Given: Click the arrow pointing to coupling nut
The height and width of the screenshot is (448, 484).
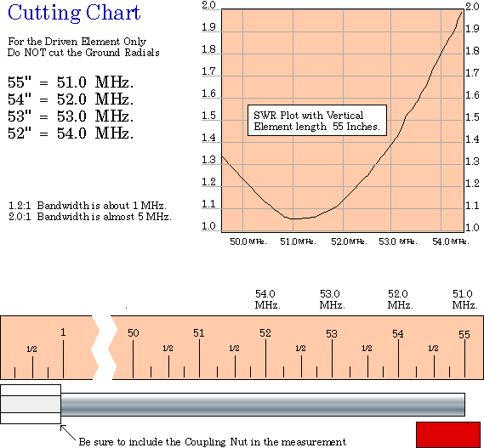Looking at the screenshot, I should pyautogui.click(x=68, y=433).
